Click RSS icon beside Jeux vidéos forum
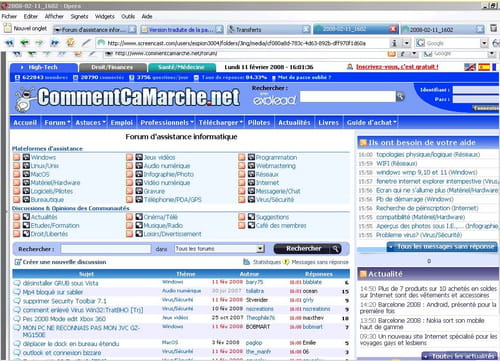This screenshot has width=500, height=361. 130,157
